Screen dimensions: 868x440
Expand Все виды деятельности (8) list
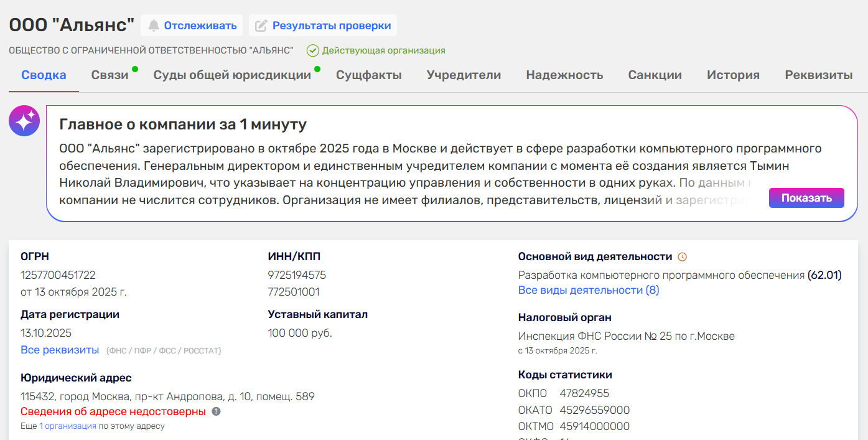[x=589, y=290]
